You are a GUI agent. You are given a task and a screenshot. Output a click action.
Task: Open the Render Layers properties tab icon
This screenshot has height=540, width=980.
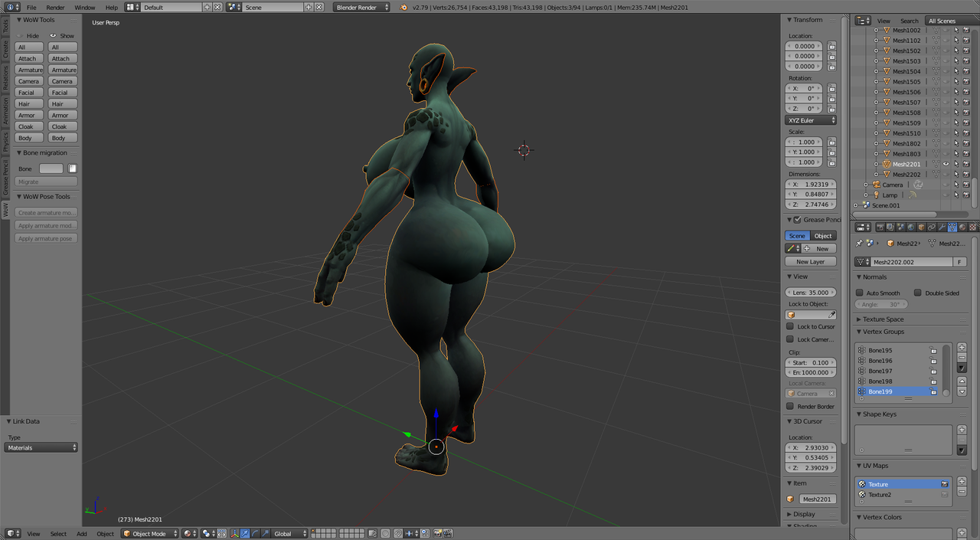pos(890,227)
